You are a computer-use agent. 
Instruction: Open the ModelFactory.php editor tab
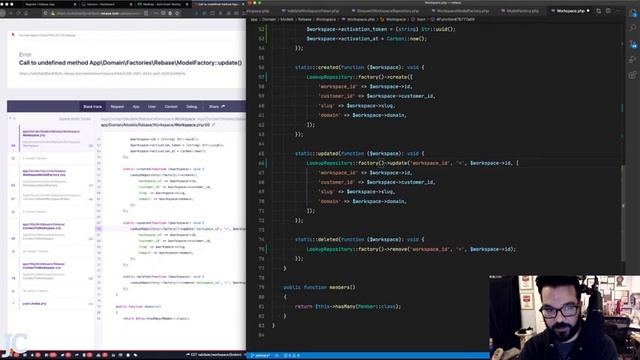pos(522,11)
